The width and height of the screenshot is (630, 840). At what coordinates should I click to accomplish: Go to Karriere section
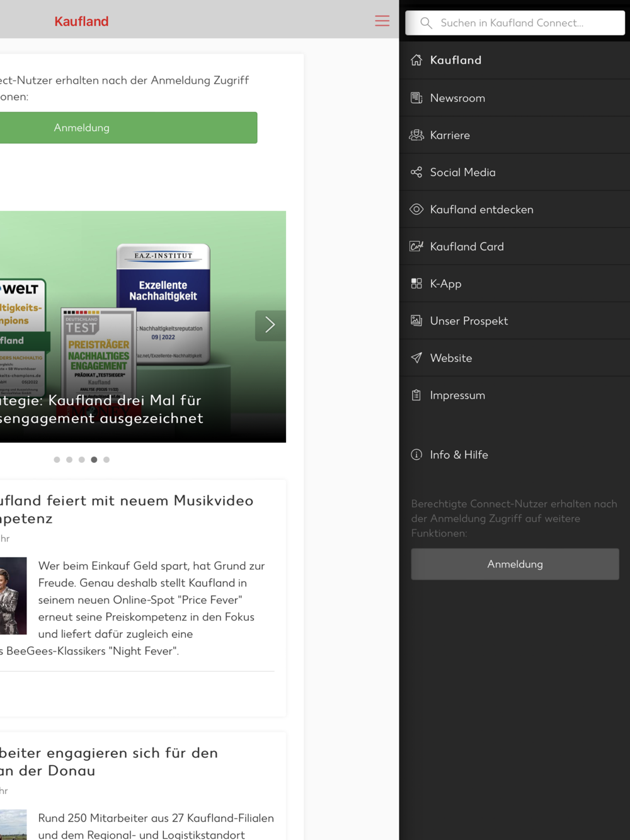(x=515, y=135)
